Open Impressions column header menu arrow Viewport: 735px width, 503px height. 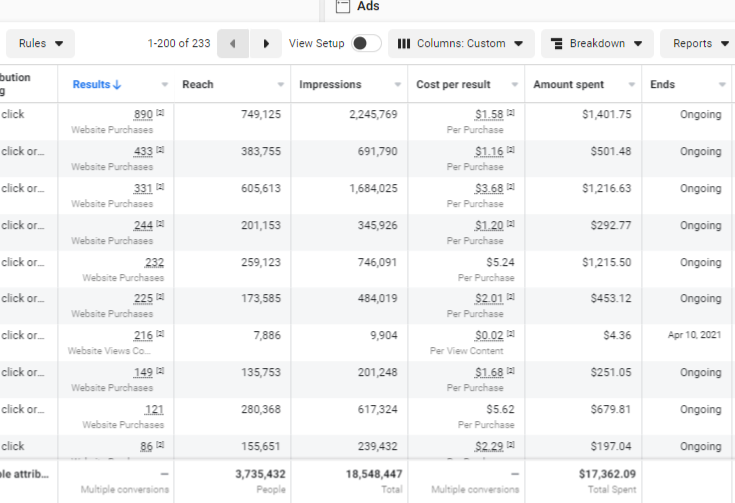(x=397, y=85)
